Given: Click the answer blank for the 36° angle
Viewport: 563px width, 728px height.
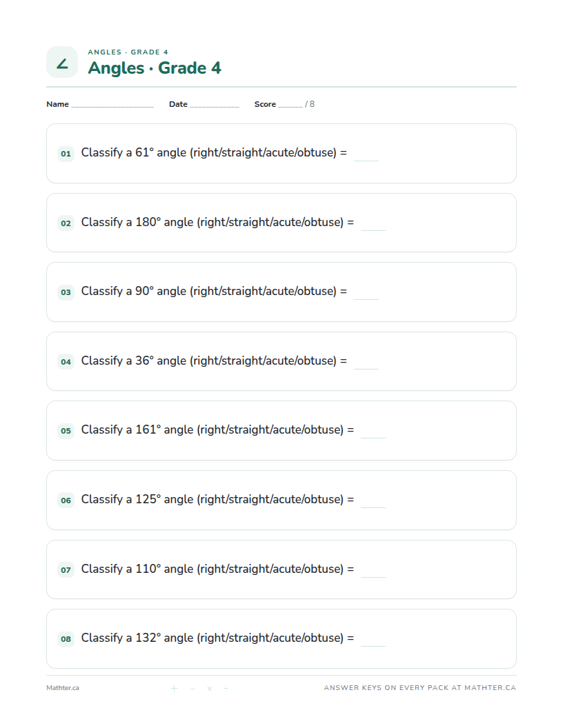Looking at the screenshot, I should pos(366,369).
